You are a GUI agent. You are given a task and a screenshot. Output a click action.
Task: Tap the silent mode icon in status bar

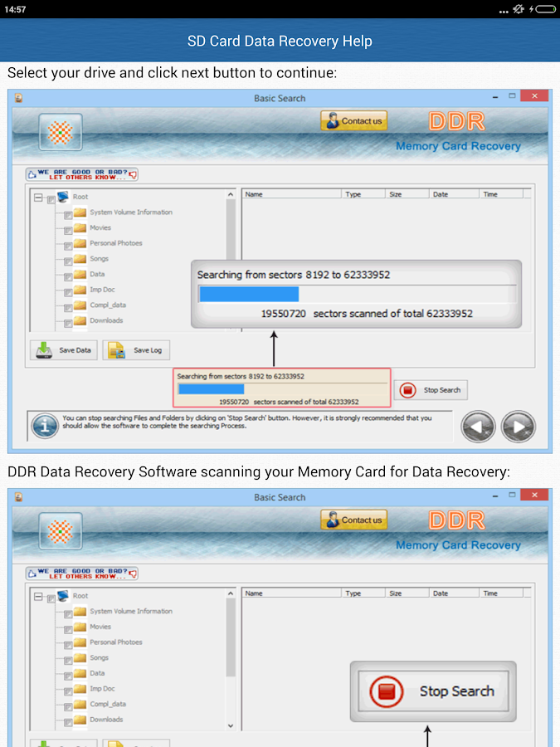[518, 9]
